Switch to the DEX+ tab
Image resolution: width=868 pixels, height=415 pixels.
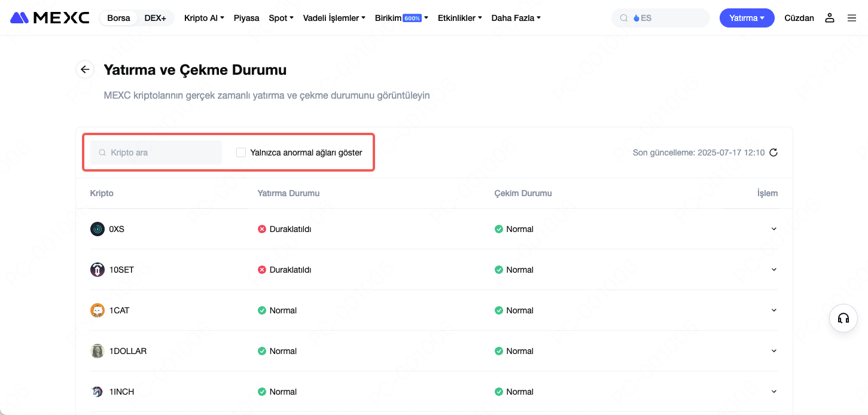[x=156, y=18]
